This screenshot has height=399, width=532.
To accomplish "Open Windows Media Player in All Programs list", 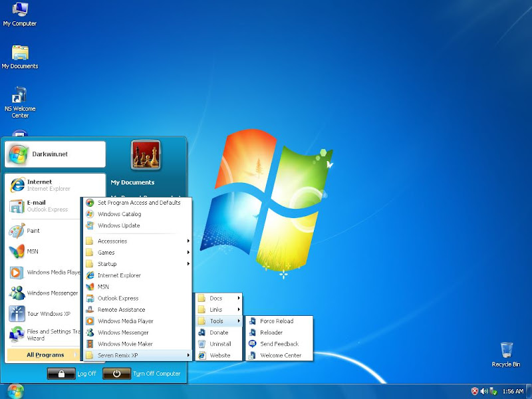I will click(138, 321).
